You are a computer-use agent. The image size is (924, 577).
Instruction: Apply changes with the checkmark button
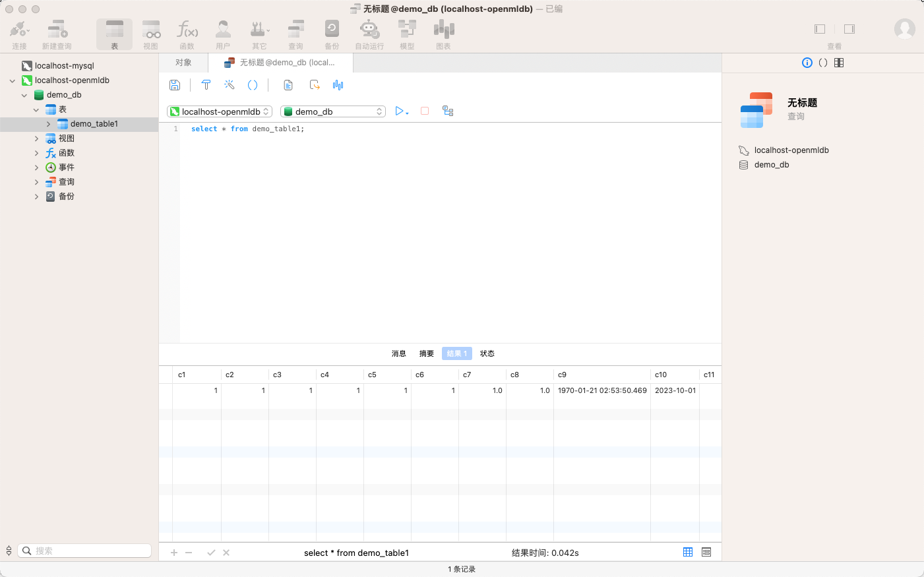211,553
